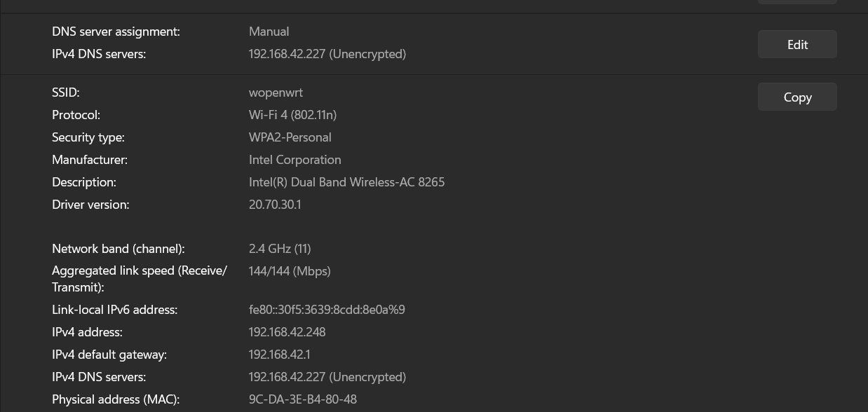Screen dimensions: 868x412
Task: Click the Driver version label
Action: coord(90,205)
